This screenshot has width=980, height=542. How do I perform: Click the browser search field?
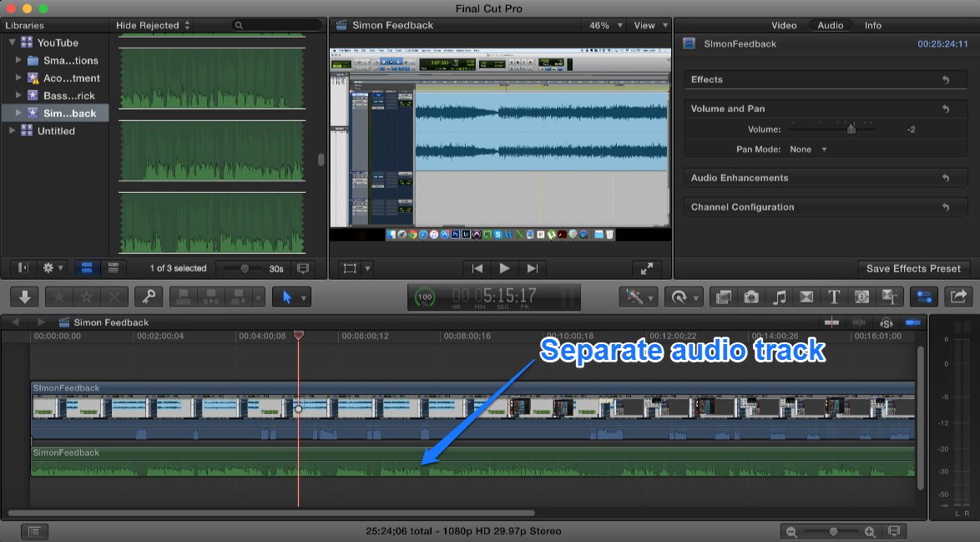click(x=276, y=26)
